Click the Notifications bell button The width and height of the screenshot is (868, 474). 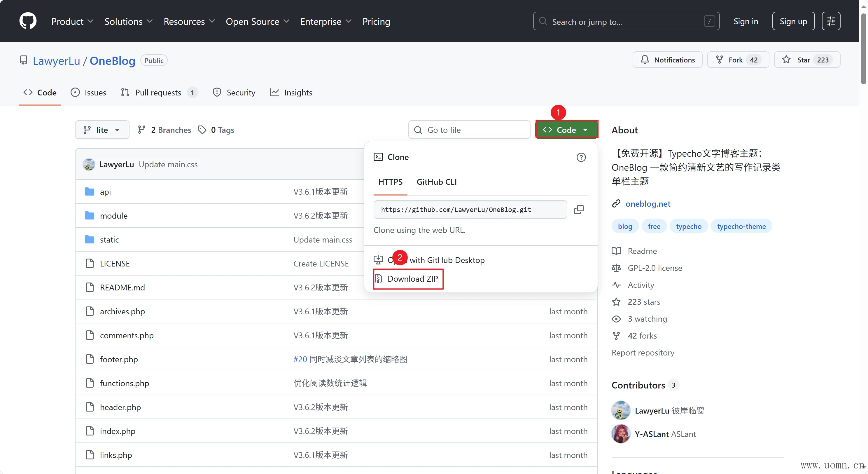(x=668, y=60)
